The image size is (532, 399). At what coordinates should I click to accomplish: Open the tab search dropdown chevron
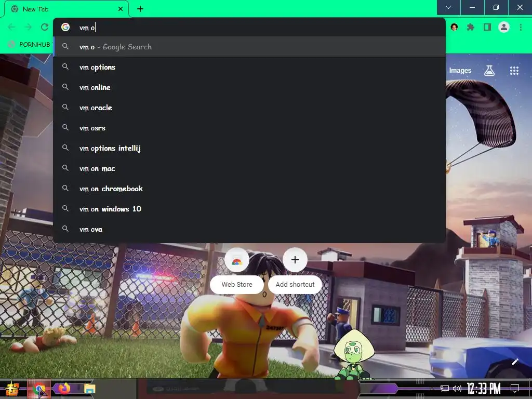[448, 7]
